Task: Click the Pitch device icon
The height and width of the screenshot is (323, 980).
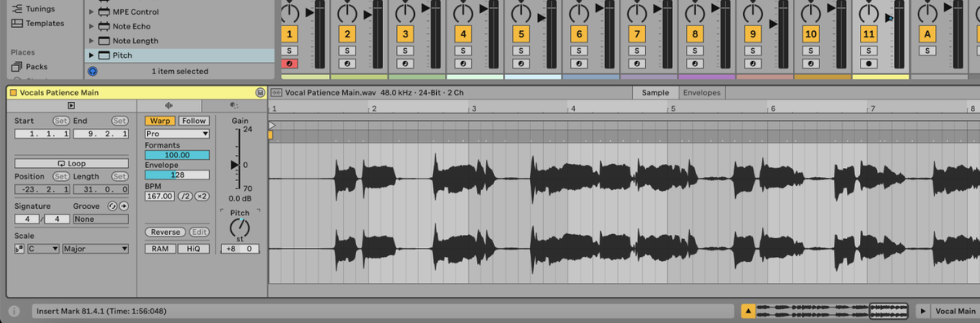Action: [x=104, y=55]
